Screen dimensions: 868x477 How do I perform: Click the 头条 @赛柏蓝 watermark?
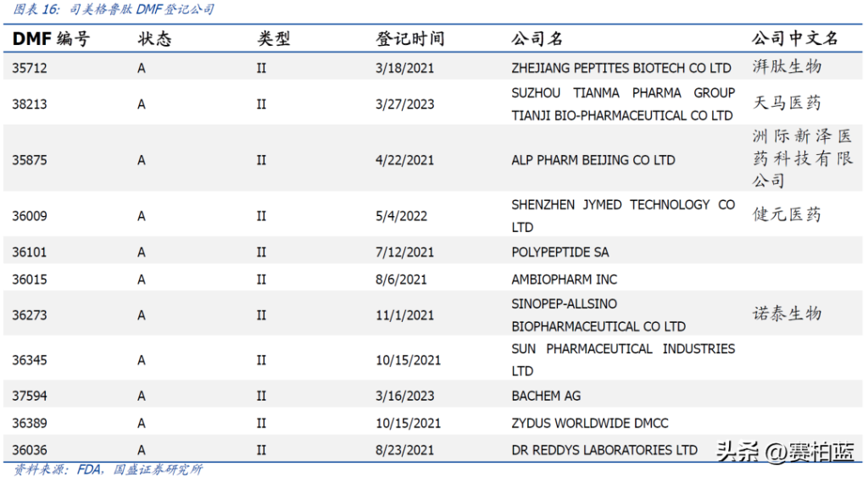(x=785, y=451)
